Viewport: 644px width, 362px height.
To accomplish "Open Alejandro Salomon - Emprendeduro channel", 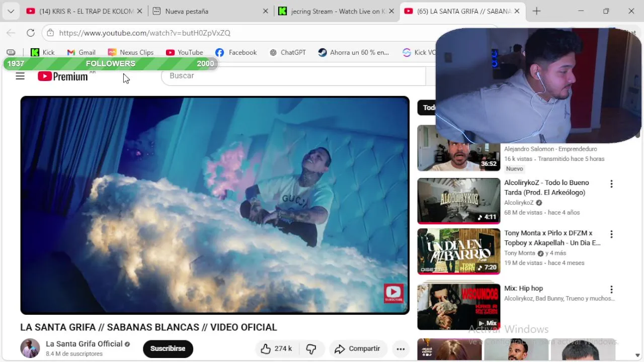I will [550, 149].
